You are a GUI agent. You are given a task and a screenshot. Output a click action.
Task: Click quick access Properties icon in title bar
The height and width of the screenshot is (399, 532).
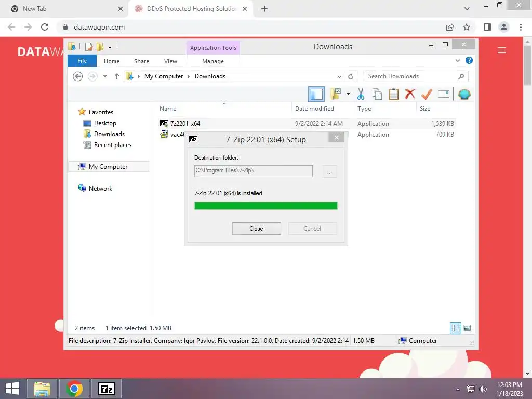[x=88, y=47]
